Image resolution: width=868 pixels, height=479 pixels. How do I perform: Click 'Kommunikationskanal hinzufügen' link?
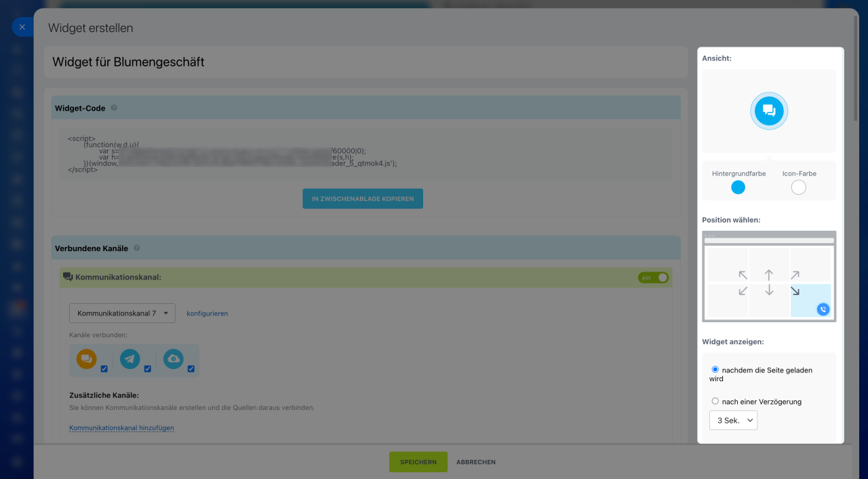[122, 428]
